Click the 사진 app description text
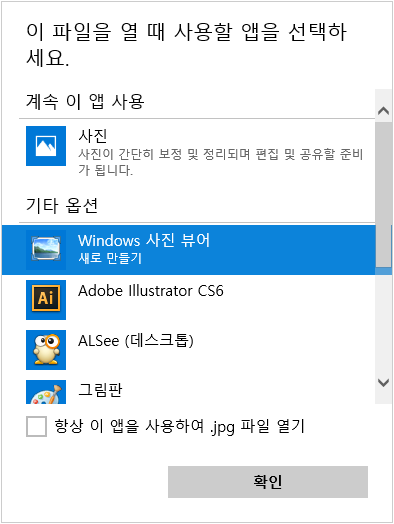This screenshot has width=394, height=524. pyautogui.click(x=221, y=162)
